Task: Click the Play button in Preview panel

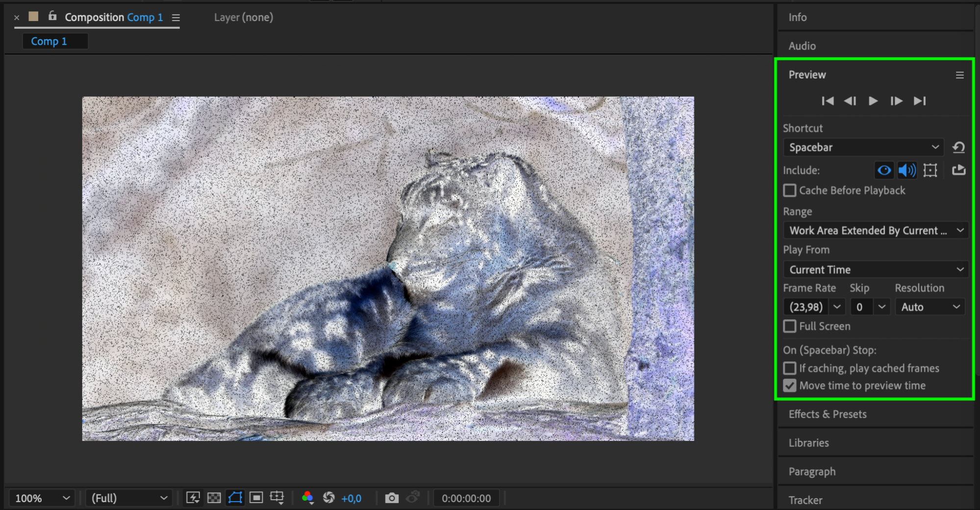Action: point(873,101)
